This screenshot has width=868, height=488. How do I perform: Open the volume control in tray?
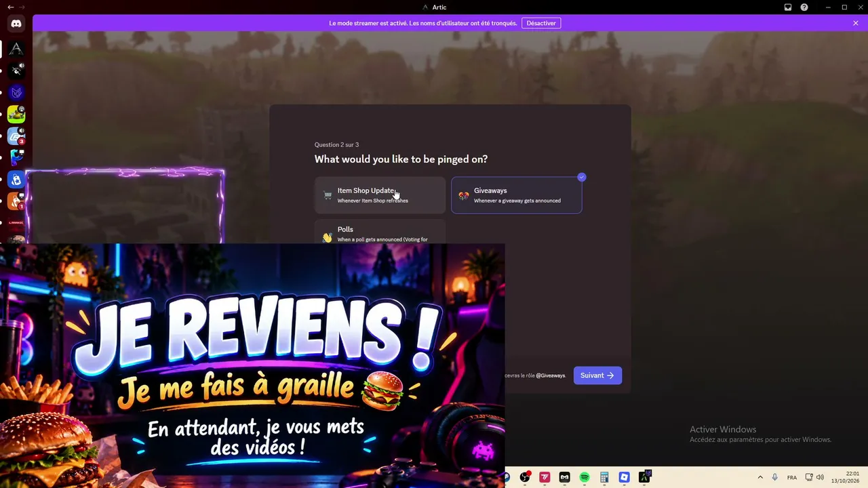click(820, 477)
